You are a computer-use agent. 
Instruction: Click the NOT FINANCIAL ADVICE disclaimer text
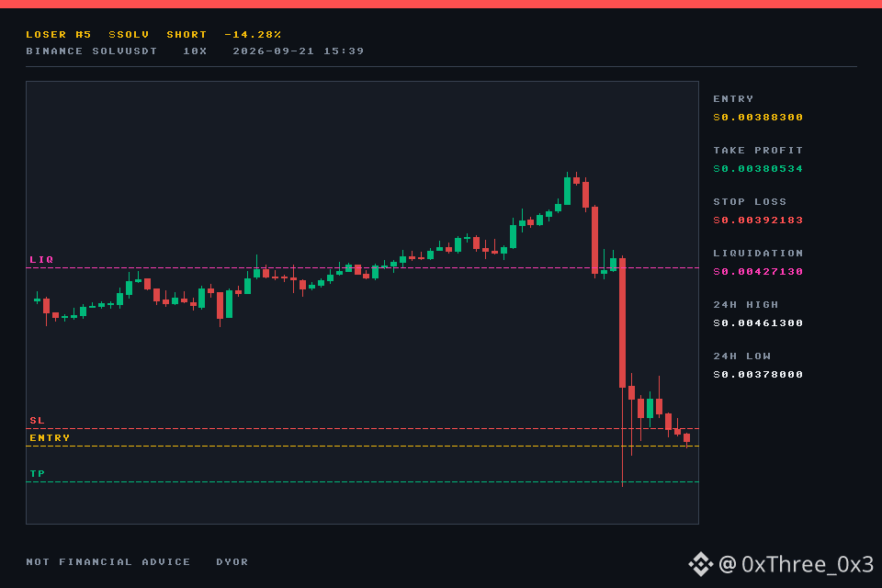pyautogui.click(x=108, y=561)
